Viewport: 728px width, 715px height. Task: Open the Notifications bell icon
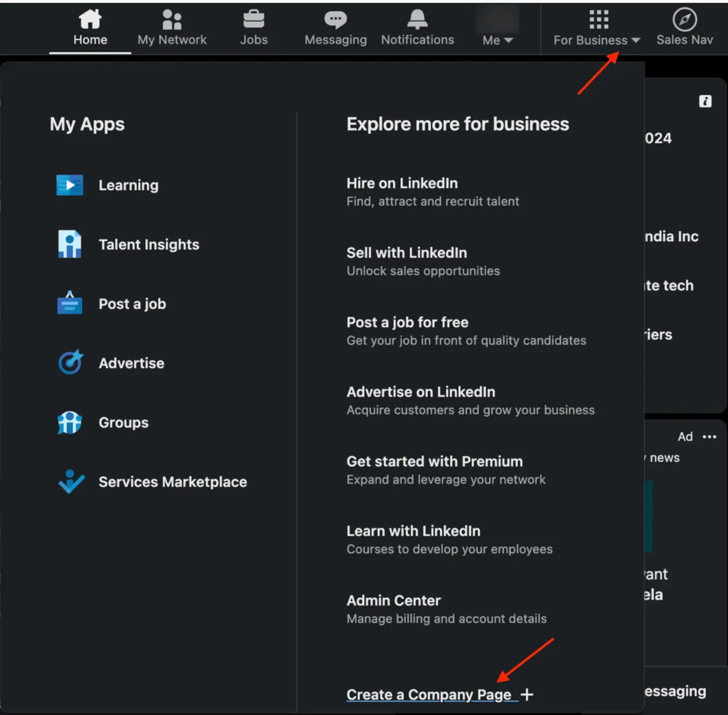[417, 20]
